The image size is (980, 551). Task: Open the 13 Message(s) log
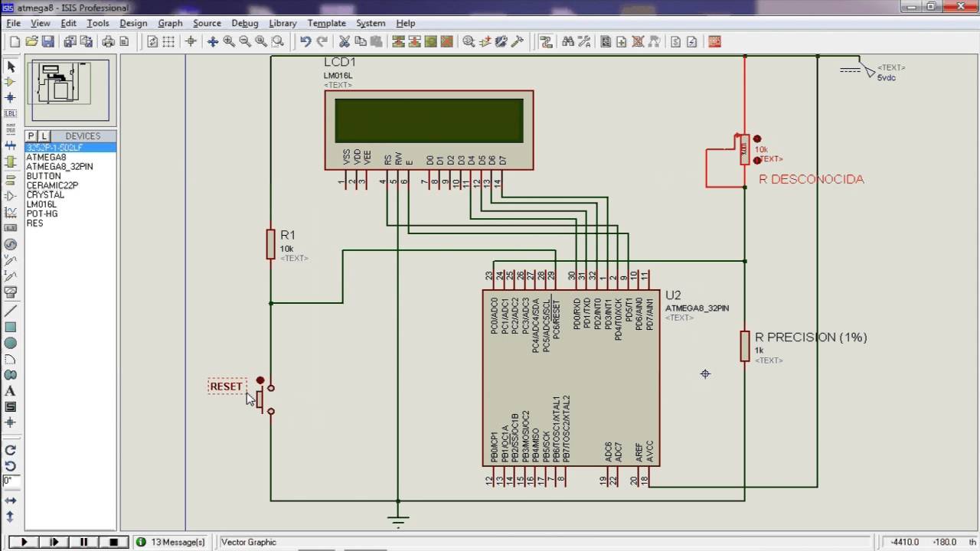click(171, 542)
